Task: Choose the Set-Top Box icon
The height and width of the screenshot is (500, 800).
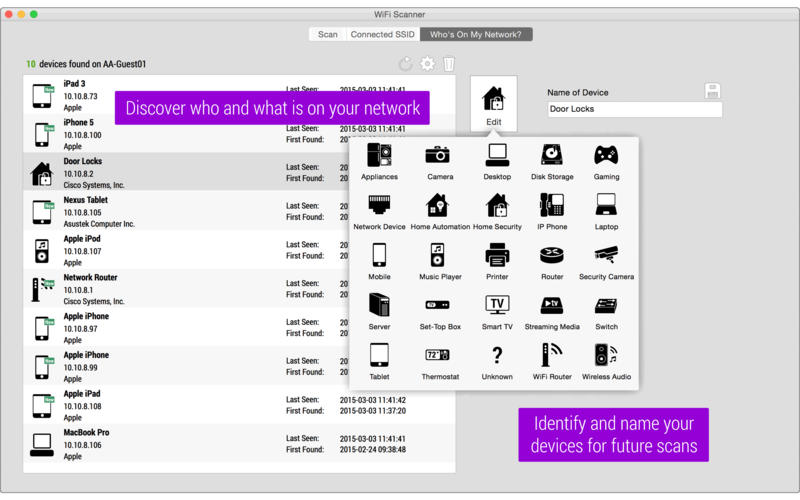Action: pos(438,305)
